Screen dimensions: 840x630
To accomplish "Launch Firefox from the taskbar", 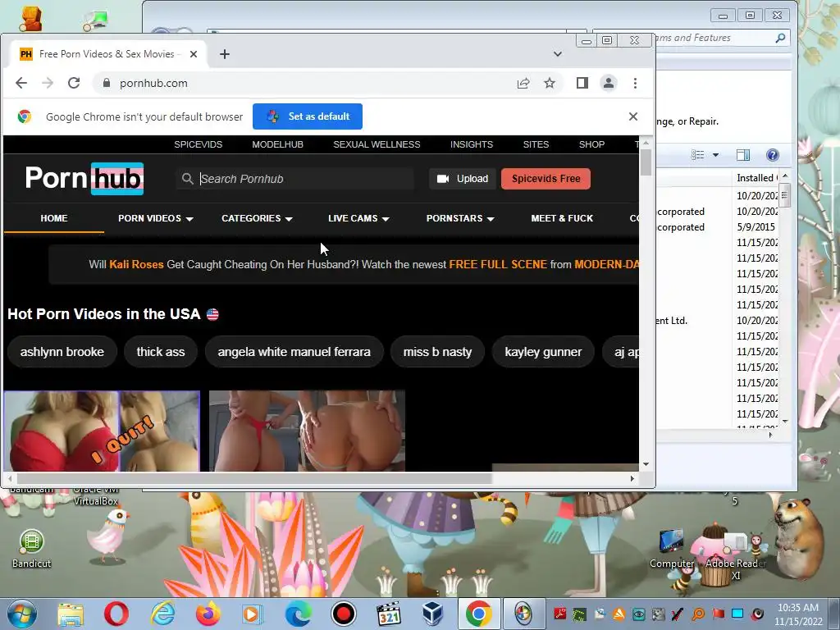I will (x=208, y=614).
